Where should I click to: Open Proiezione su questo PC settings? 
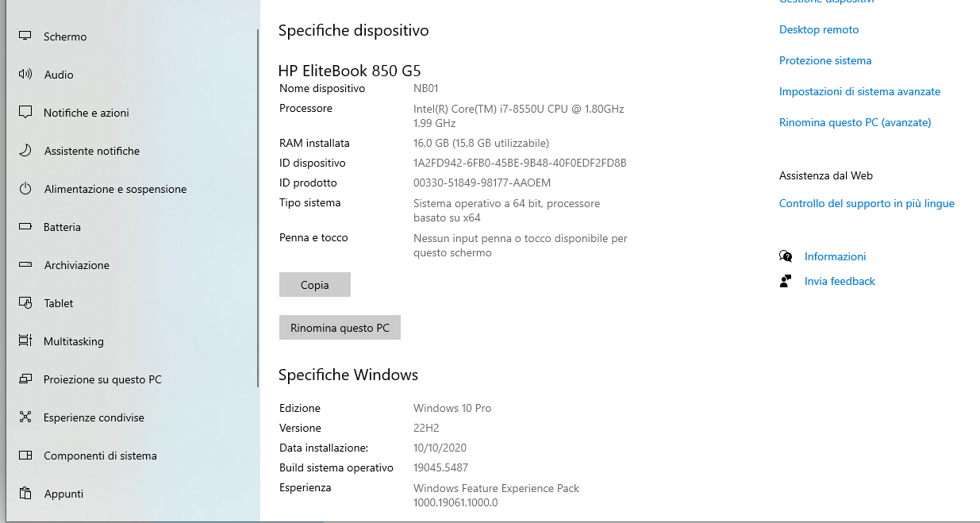point(102,379)
